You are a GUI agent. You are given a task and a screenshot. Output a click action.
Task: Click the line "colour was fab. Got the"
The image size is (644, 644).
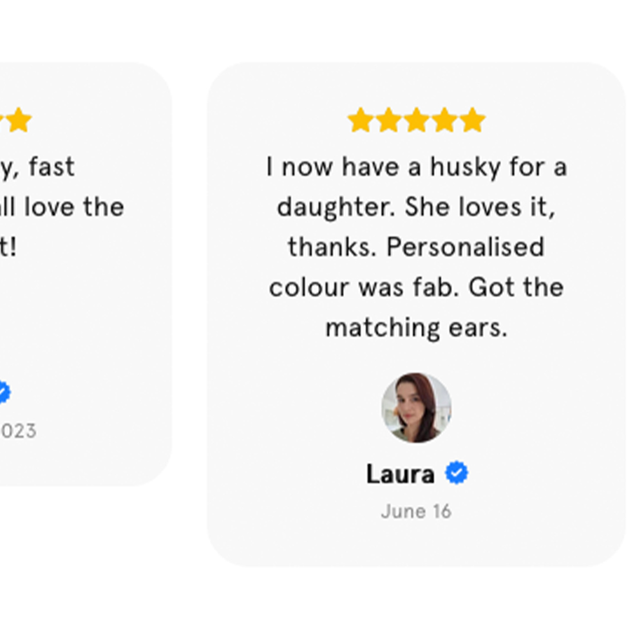click(416, 287)
